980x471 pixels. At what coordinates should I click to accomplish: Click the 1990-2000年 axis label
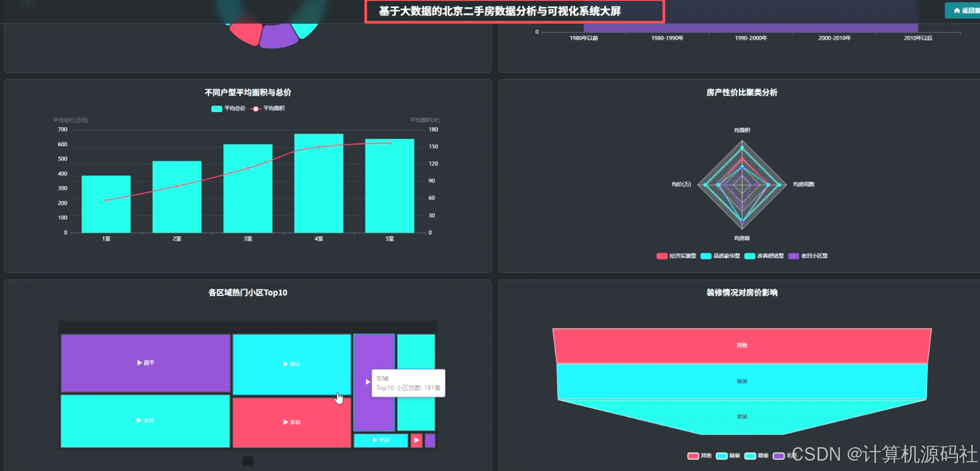click(751, 38)
